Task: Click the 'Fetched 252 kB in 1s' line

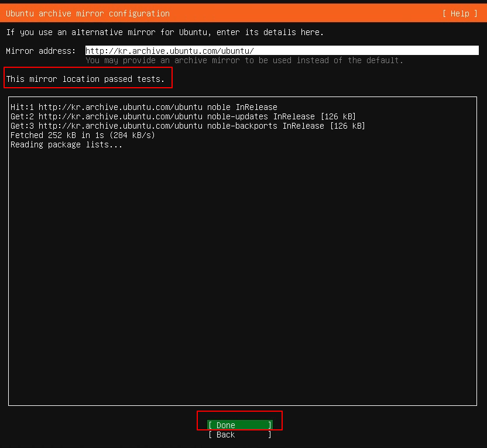Action: point(83,135)
